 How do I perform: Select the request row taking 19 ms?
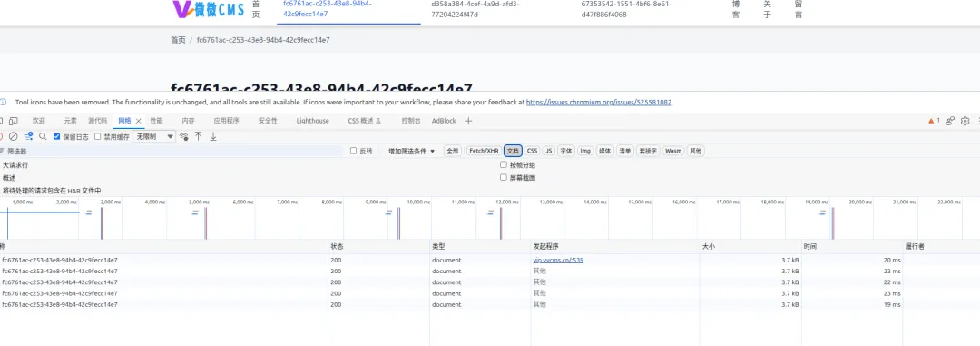(490, 305)
